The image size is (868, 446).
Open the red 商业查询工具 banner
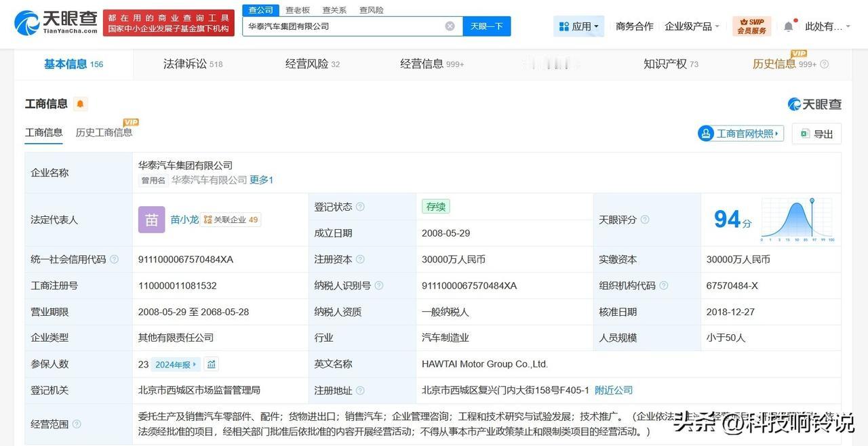click(169, 23)
